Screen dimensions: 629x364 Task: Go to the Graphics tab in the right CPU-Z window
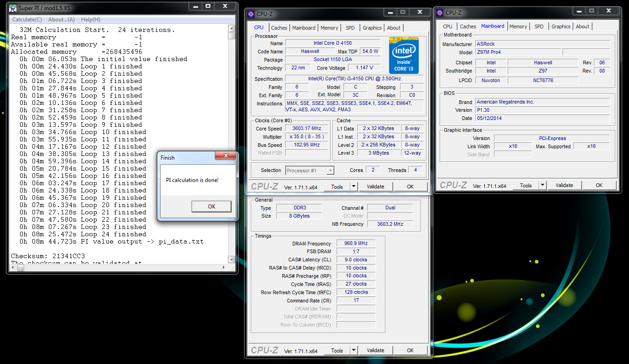click(561, 26)
